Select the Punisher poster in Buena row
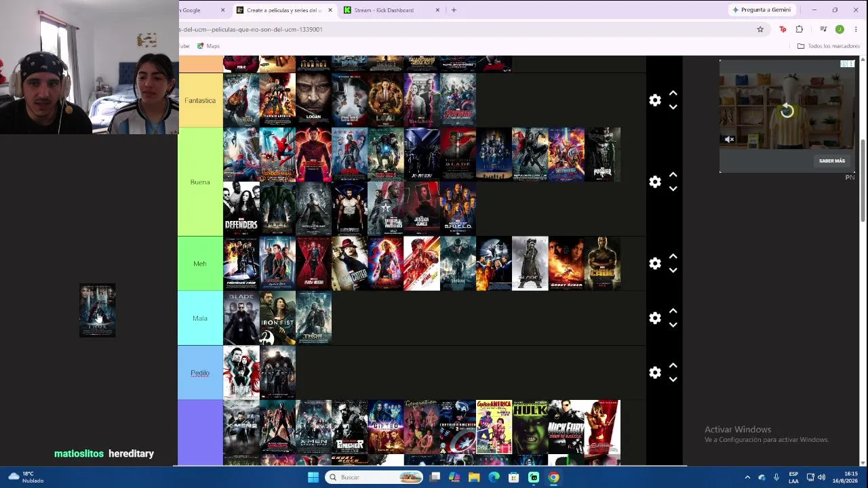Screen dimensions: 868x488 click(602, 155)
